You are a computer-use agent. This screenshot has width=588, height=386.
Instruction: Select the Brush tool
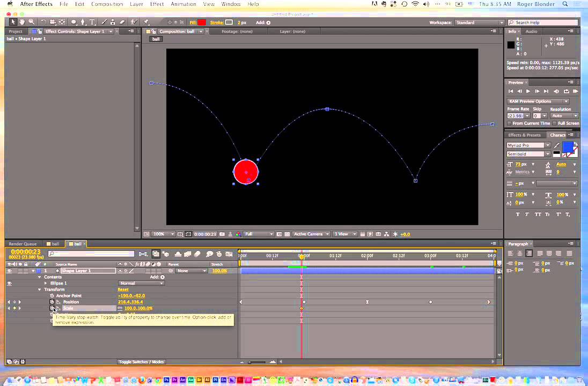point(104,22)
